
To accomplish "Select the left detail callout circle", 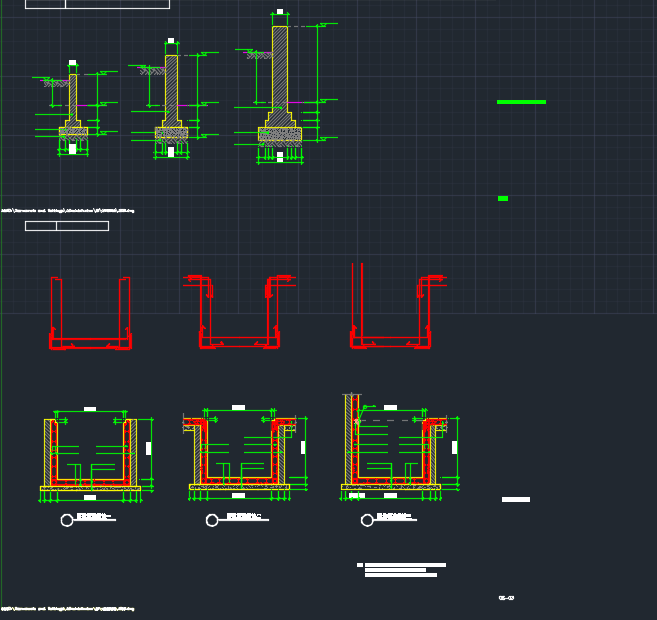I will [67, 520].
